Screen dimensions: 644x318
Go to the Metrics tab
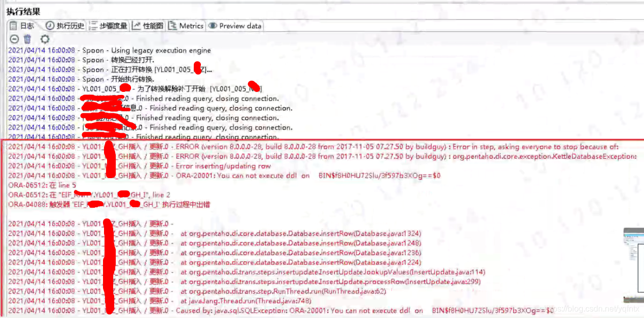[x=186, y=26]
